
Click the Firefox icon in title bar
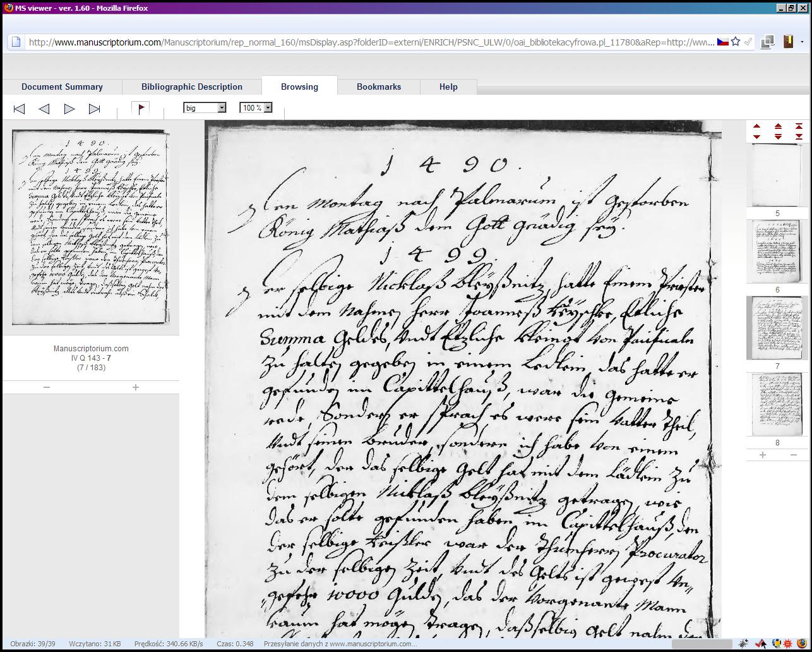pos(9,8)
